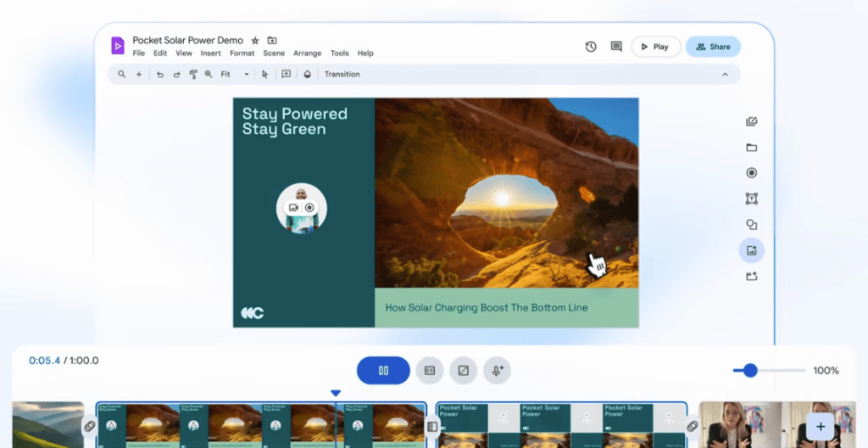Click the undo arrow in toolbar
The image size is (868, 448).
[x=160, y=75]
